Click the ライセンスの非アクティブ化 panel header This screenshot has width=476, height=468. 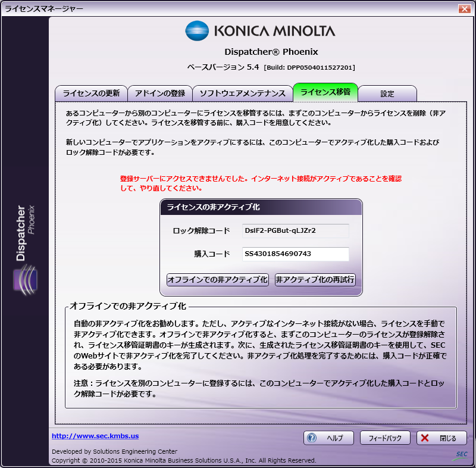pyautogui.click(x=261, y=207)
